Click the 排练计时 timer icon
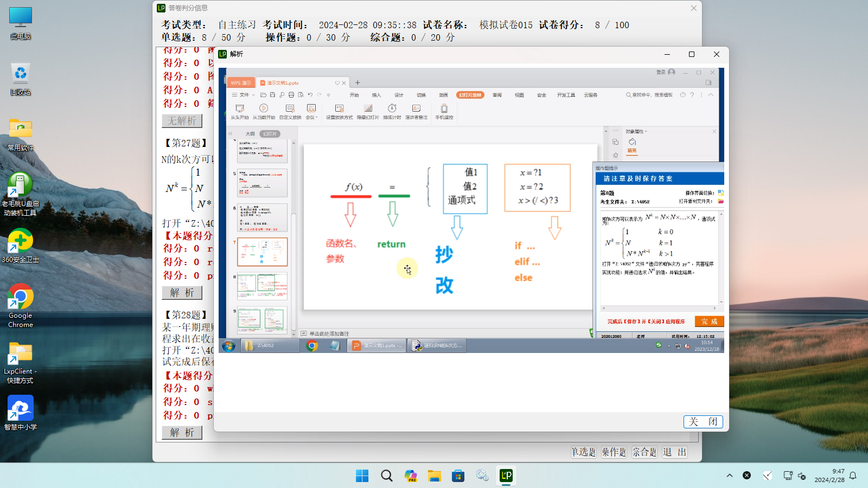 [392, 109]
